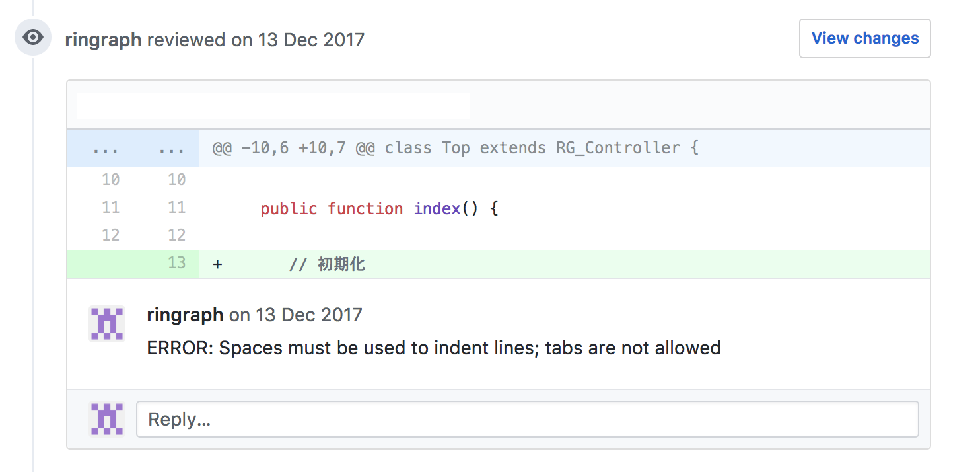Open ringraph author link in comment
980x472 pixels.
coord(185,315)
